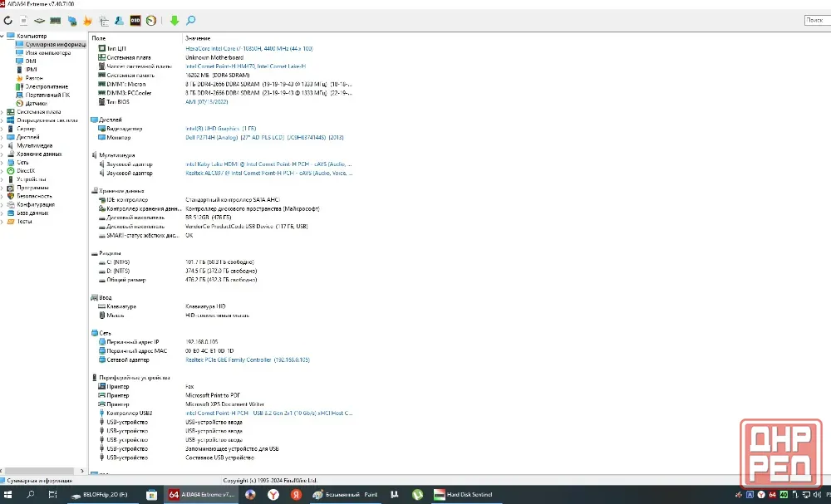The width and height of the screenshot is (831, 504).
Task: Open the green uTorrent taskbar icon
Action: coord(418,495)
